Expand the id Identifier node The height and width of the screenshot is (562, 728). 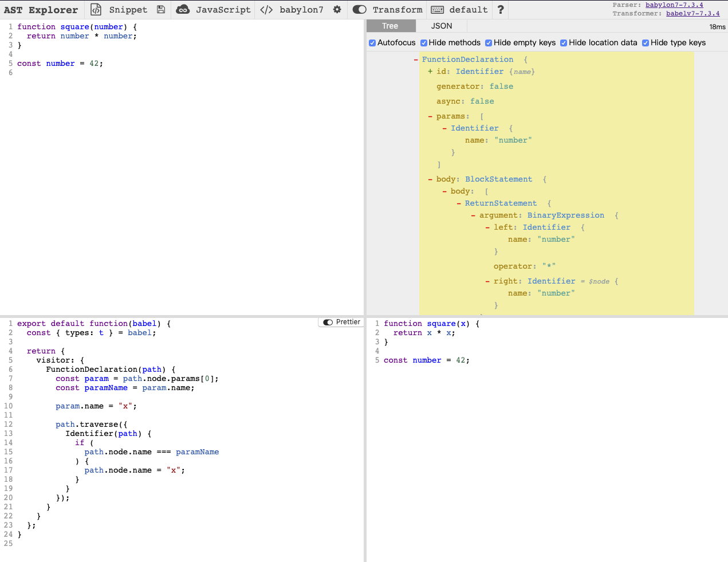(430, 72)
